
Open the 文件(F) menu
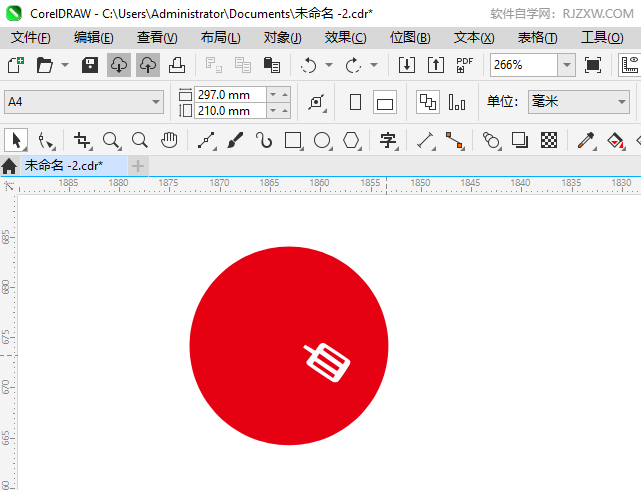click(x=31, y=38)
